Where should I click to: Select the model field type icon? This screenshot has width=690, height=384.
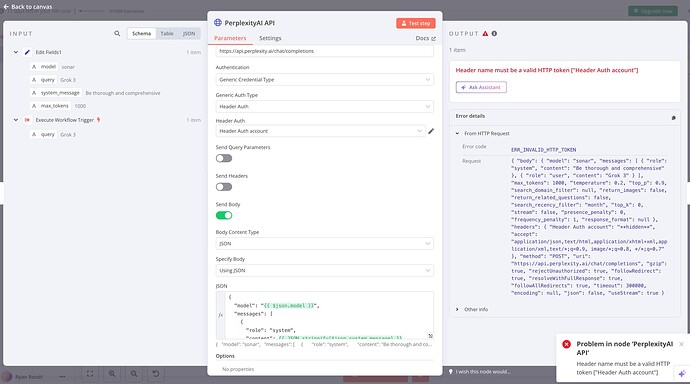pyautogui.click(x=34, y=67)
